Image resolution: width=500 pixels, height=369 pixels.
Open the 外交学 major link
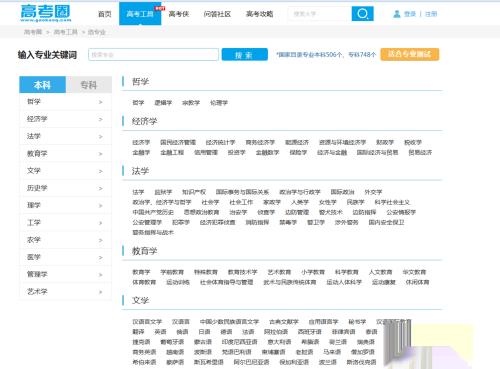tap(373, 192)
